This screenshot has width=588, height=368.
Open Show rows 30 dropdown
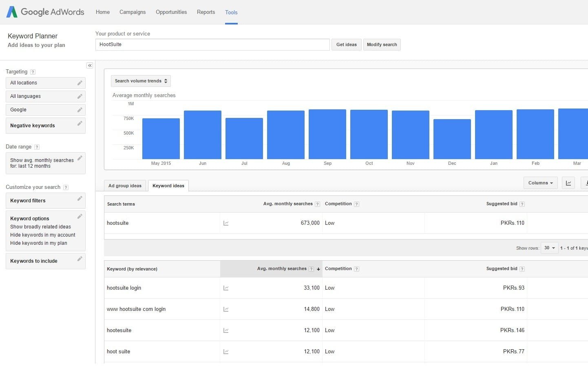549,248
